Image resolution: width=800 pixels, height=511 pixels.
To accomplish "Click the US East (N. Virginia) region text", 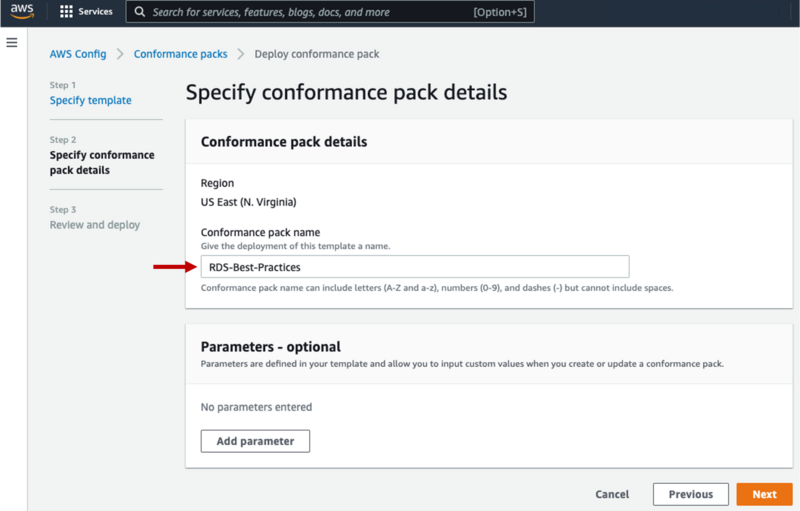I will (x=248, y=202).
